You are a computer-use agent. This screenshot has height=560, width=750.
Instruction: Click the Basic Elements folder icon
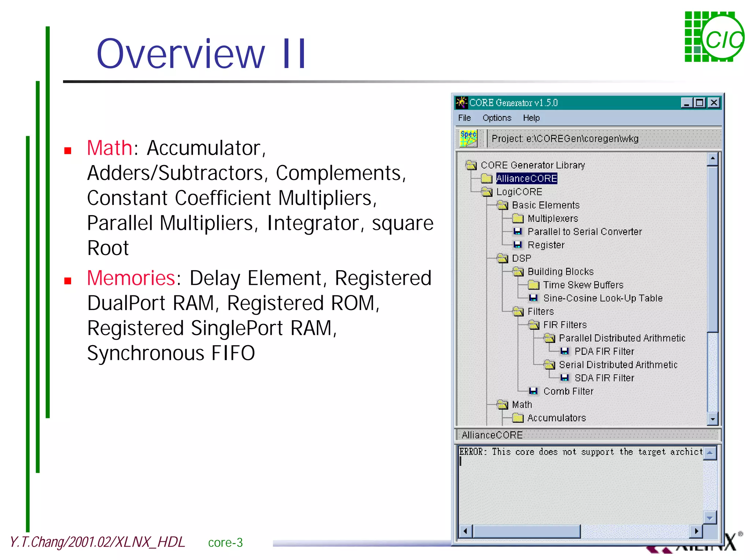pos(502,205)
